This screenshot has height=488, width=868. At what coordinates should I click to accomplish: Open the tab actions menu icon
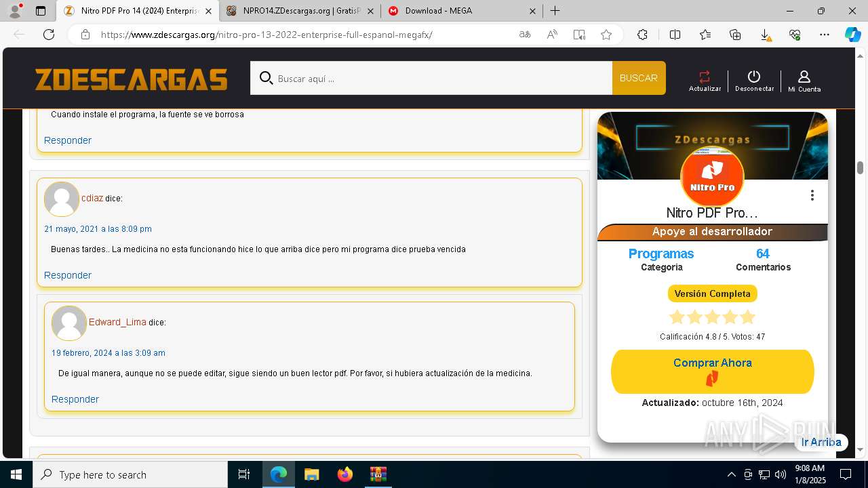pyautogui.click(x=41, y=11)
